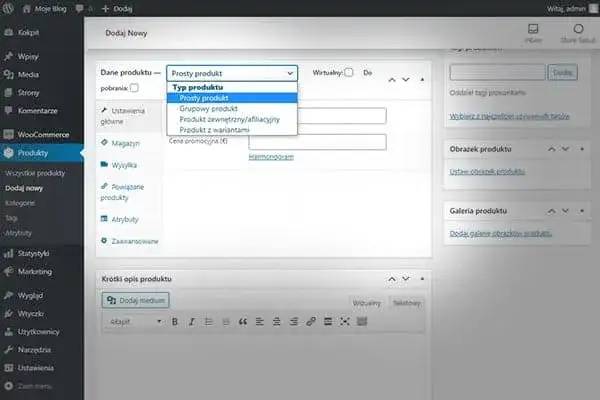Open Zaawansowane tab

tap(130, 241)
